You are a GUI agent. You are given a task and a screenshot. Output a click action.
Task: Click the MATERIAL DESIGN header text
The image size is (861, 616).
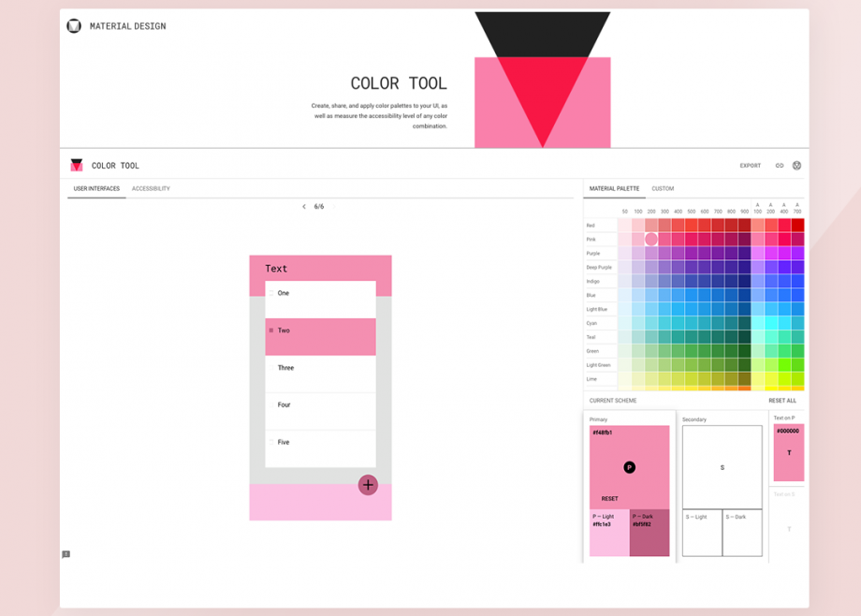click(x=127, y=26)
